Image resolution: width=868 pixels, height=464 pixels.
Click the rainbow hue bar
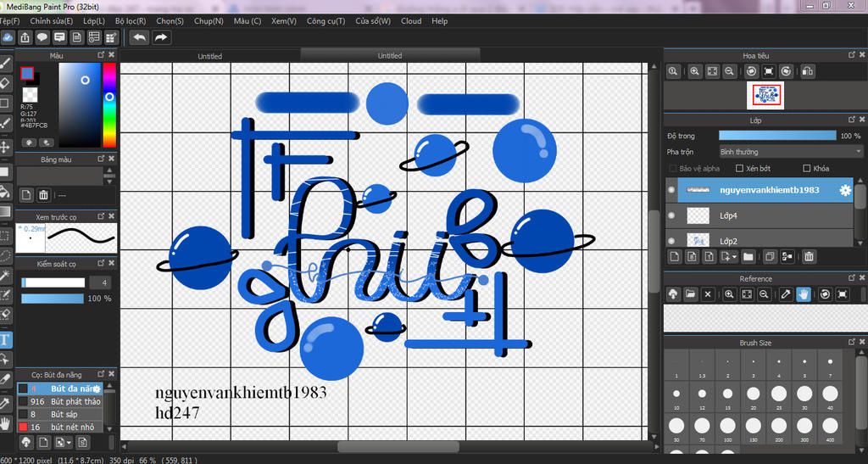[x=109, y=104]
